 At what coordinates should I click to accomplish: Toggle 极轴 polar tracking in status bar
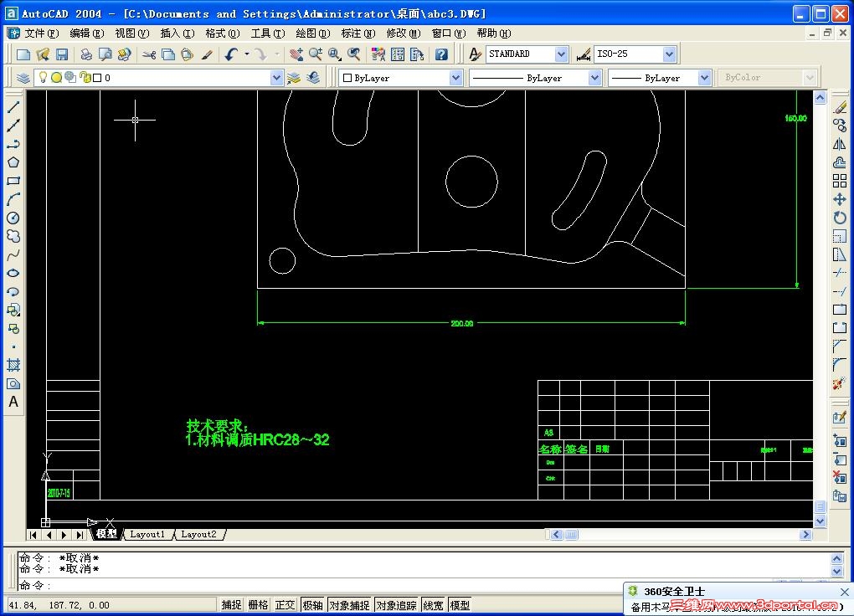coord(312,605)
